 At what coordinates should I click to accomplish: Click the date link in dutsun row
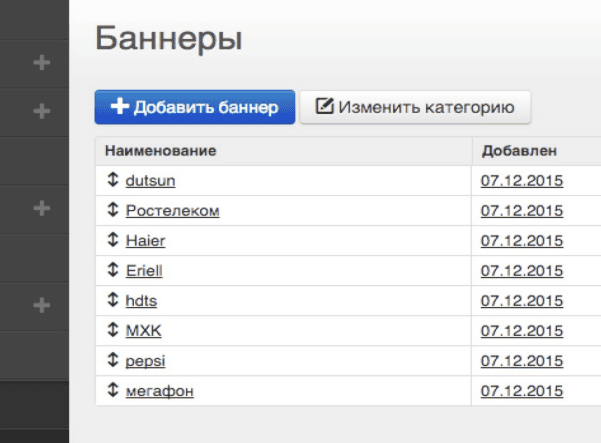point(522,180)
